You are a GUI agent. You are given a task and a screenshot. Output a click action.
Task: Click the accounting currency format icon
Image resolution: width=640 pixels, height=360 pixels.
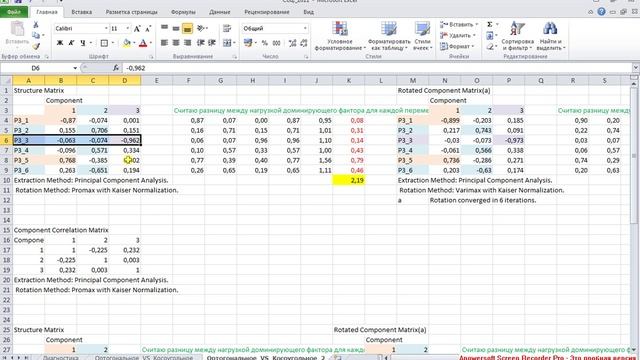[248, 42]
